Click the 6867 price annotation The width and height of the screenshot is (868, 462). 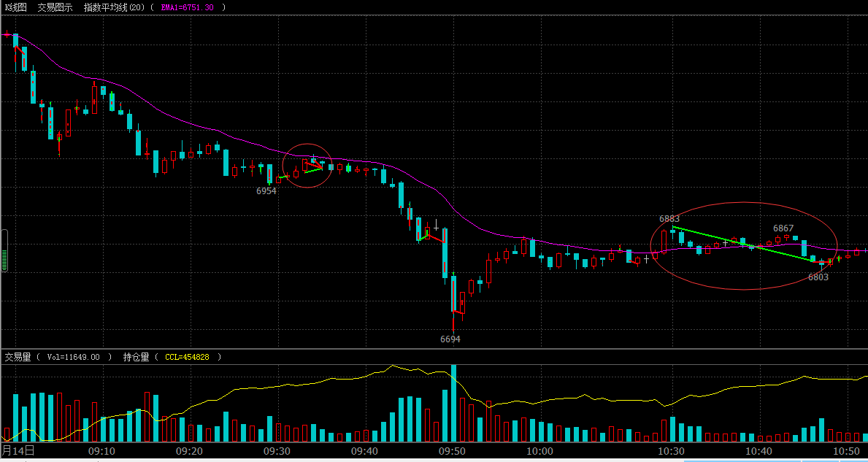[x=783, y=228]
